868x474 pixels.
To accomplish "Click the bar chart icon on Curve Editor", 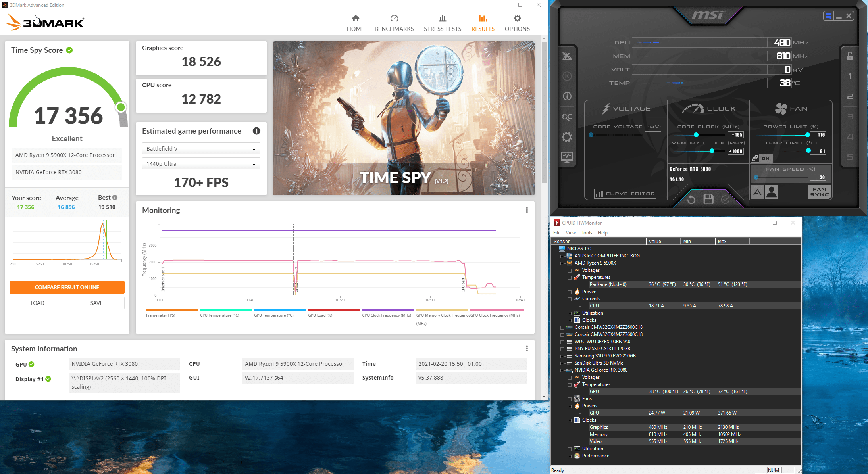I will coord(599,194).
